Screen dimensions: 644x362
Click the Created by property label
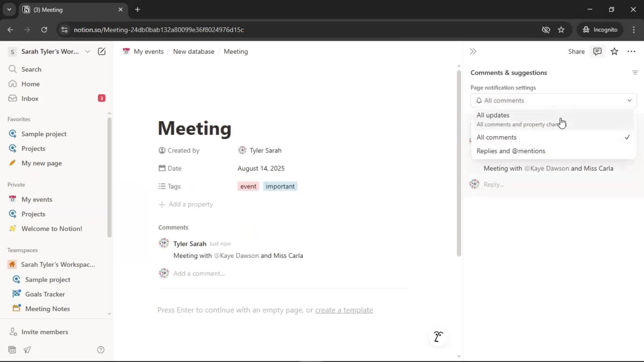coord(179,150)
